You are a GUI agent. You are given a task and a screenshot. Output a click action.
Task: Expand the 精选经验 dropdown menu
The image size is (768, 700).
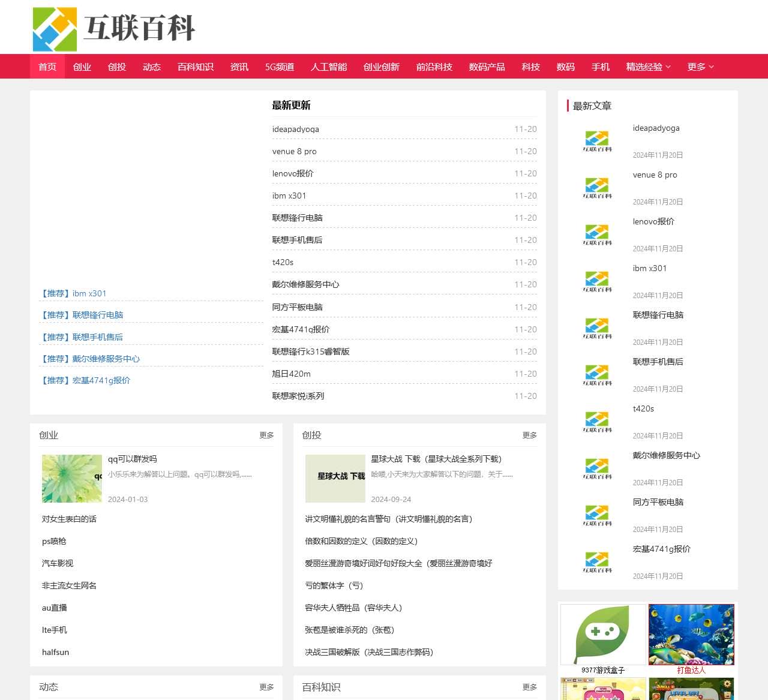649,67
